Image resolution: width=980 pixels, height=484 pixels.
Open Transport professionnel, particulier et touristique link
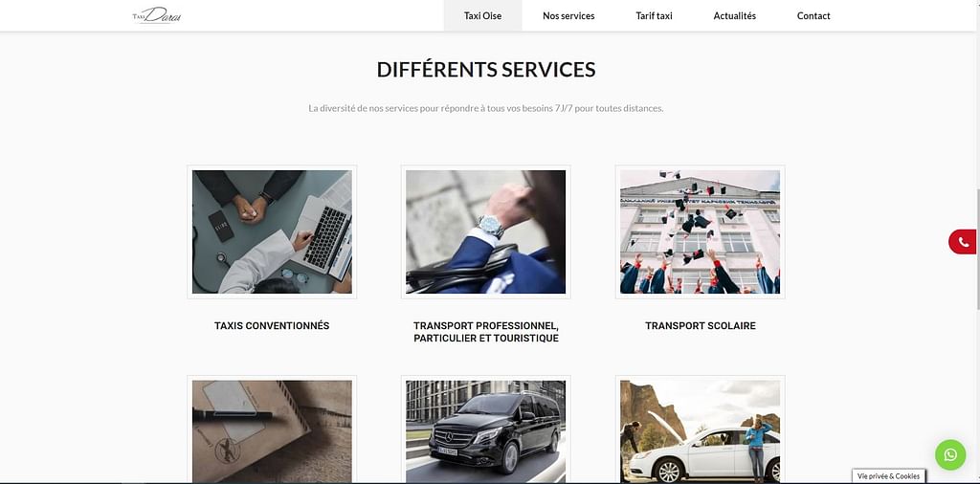pos(485,332)
